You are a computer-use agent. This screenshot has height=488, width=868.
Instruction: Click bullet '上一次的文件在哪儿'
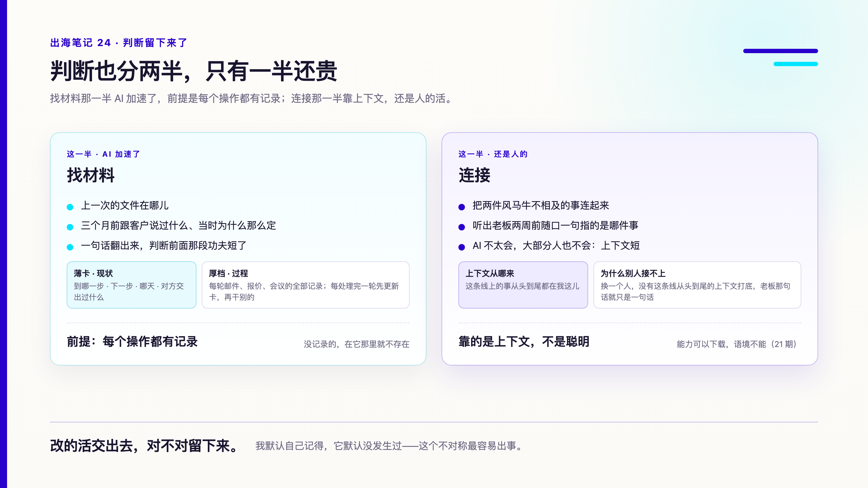125,206
